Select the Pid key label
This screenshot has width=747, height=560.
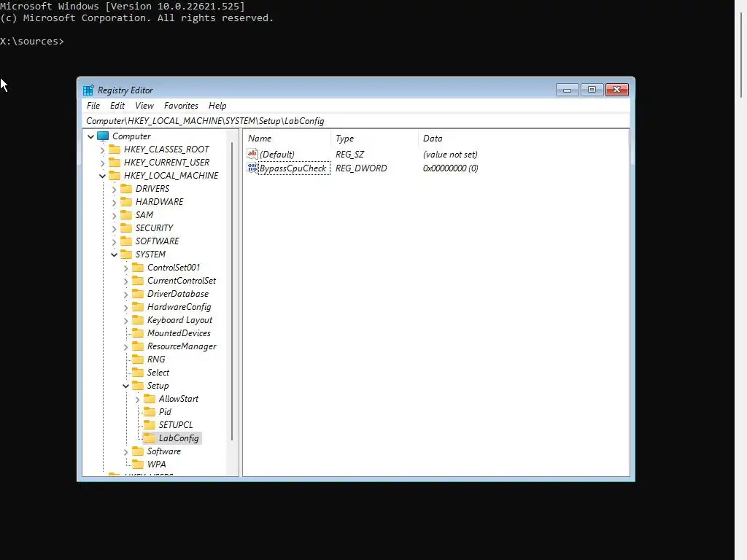pos(165,412)
